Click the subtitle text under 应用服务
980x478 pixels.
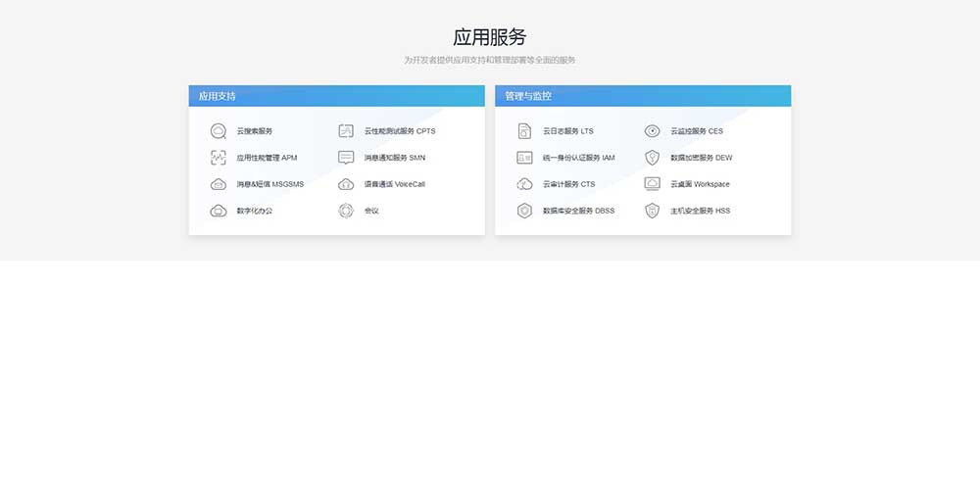click(489, 60)
